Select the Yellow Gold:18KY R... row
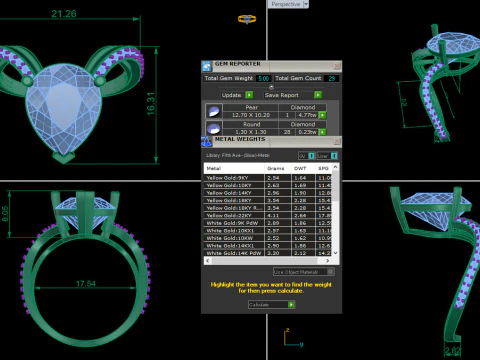This screenshot has width=480, height=360. 268,208
